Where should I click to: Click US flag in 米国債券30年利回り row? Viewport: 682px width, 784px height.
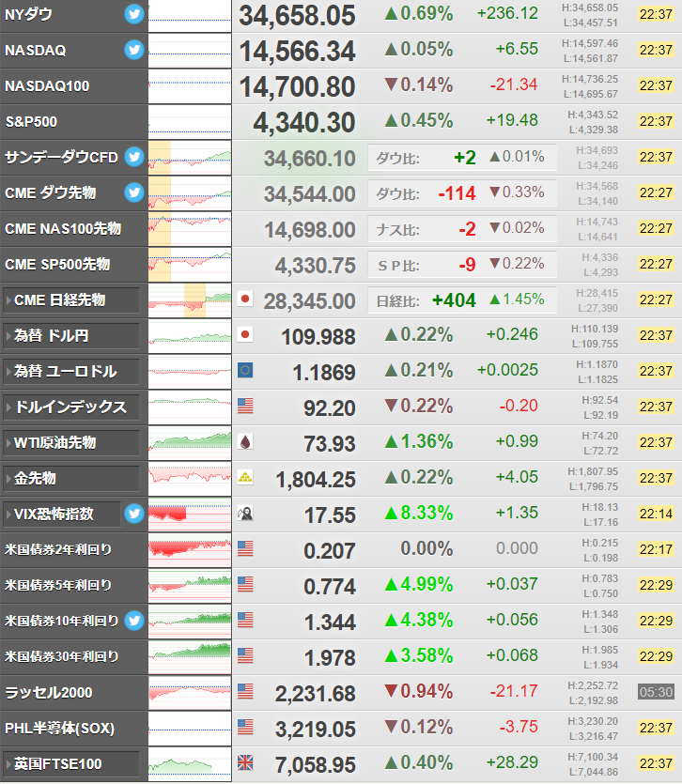[245, 655]
